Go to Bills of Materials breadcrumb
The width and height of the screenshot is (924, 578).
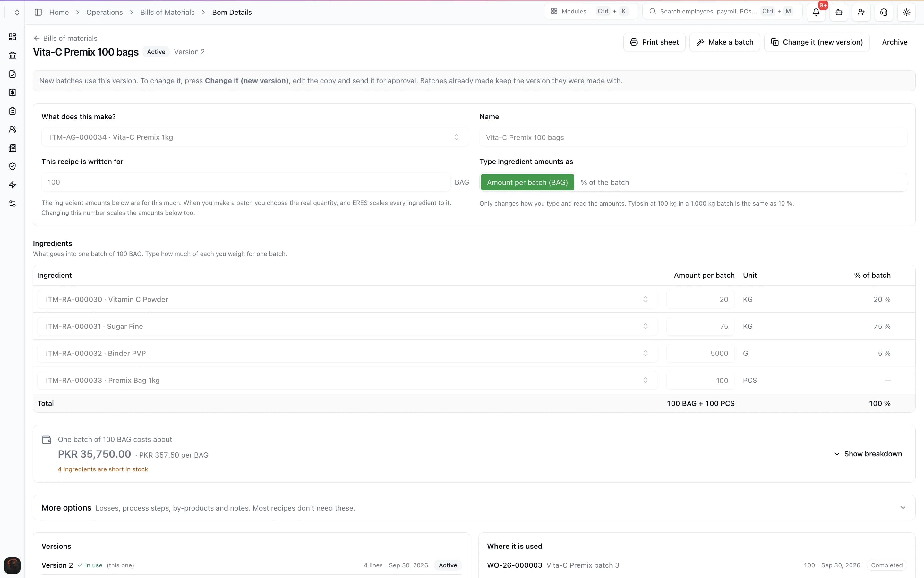pyautogui.click(x=167, y=12)
